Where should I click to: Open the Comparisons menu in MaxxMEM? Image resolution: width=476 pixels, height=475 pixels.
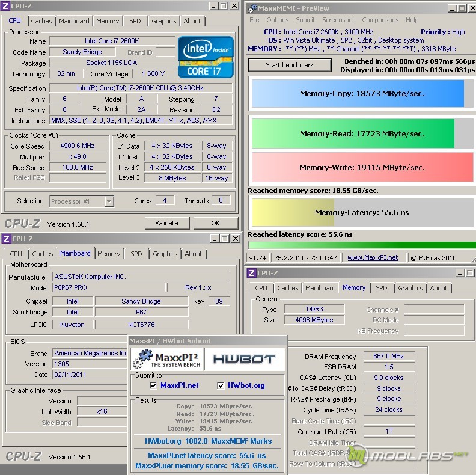pyautogui.click(x=380, y=20)
